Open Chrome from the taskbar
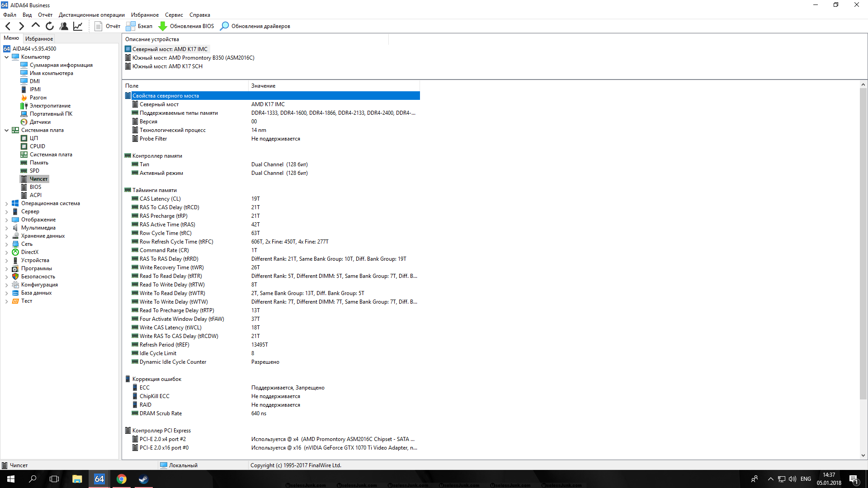 tap(121, 479)
